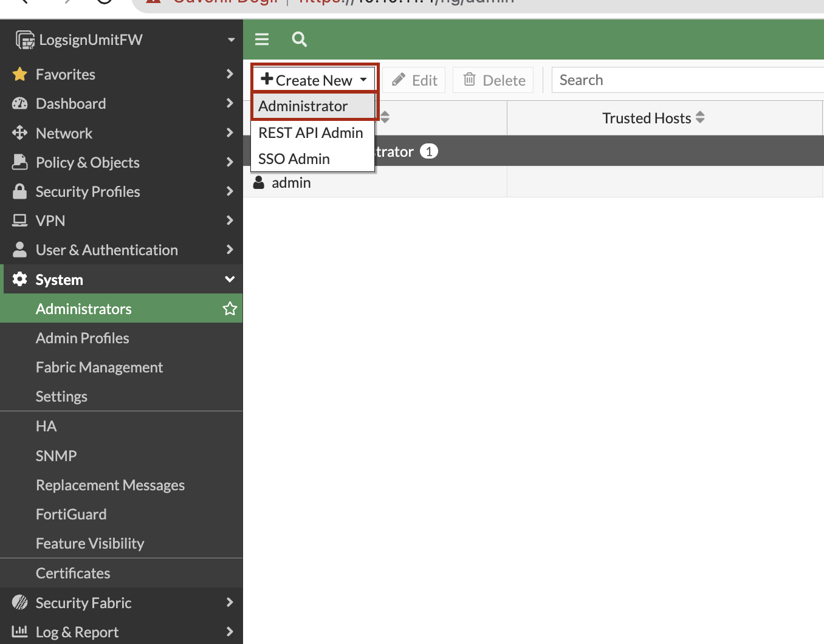Image resolution: width=824 pixels, height=644 pixels.
Task: Click the VPN laptop icon
Action: (x=20, y=221)
